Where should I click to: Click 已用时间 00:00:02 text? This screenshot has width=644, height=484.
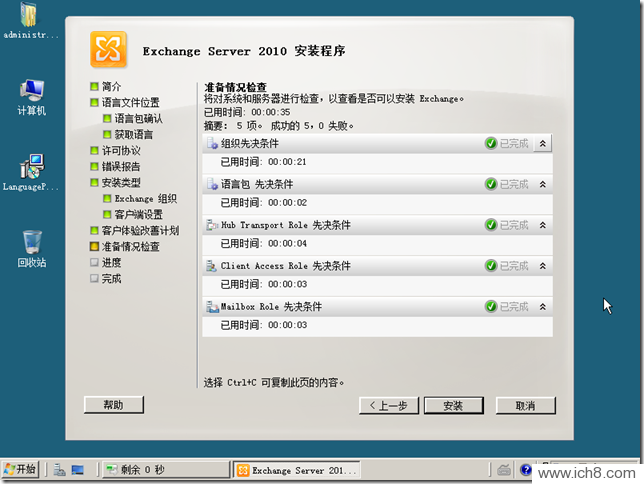264,203
